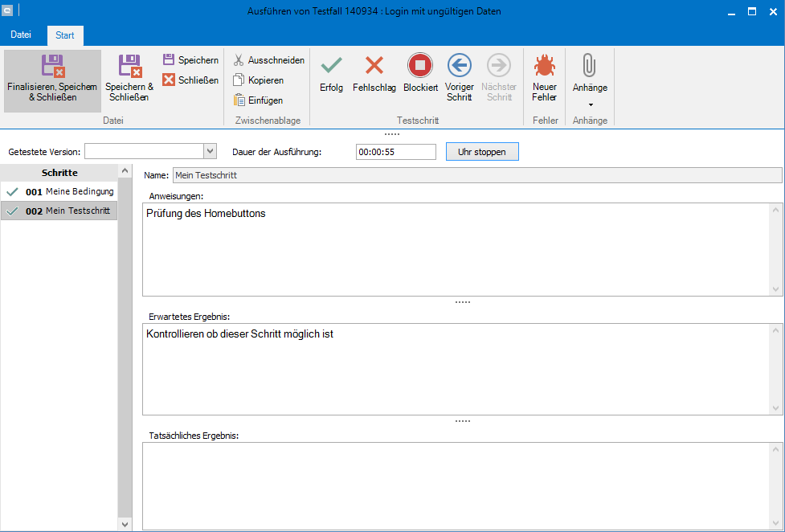The height and width of the screenshot is (532, 785).
Task: Click the green Erfolg checkmark icon
Action: 331,66
